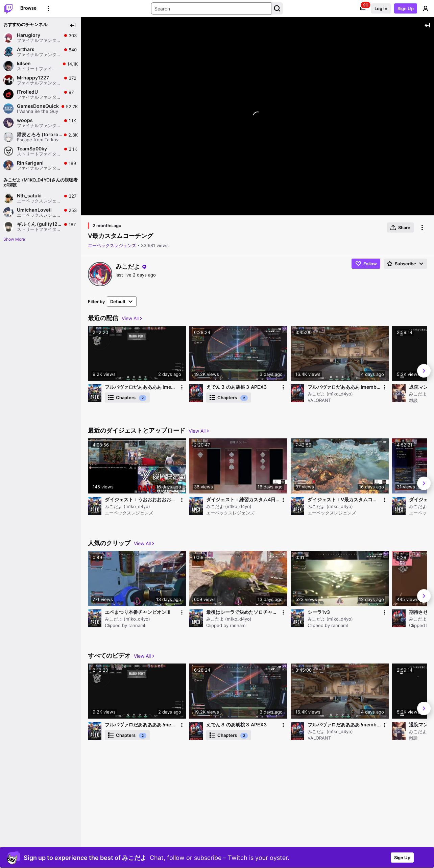View All in 最近のダイジェストとアップロード section
The height and width of the screenshot is (868, 434).
click(199, 431)
